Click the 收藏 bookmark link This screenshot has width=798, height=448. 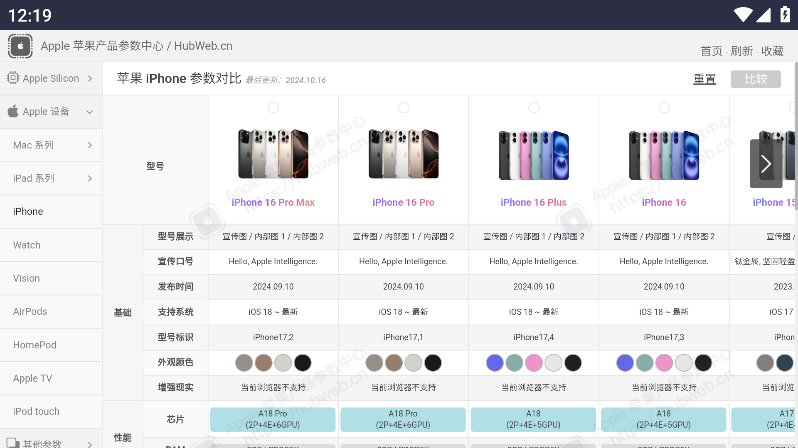772,51
